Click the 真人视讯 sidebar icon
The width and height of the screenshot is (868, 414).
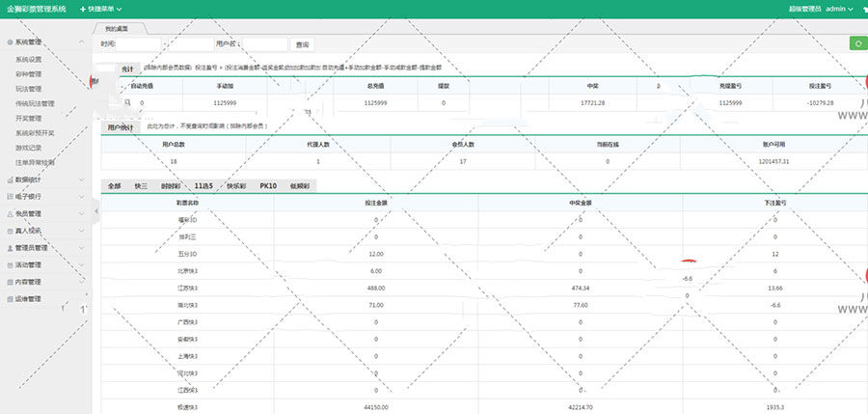point(10,231)
